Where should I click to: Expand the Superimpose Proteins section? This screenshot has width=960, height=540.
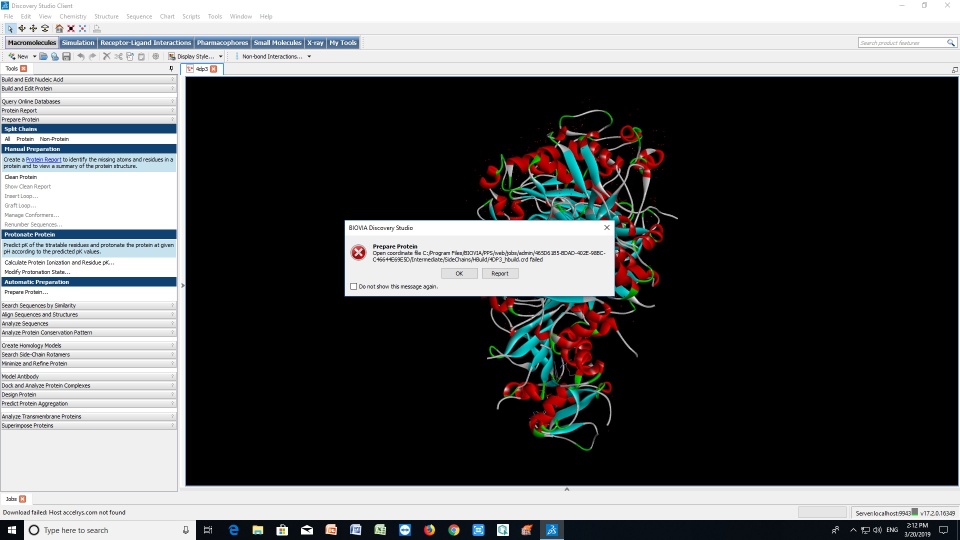88,426
